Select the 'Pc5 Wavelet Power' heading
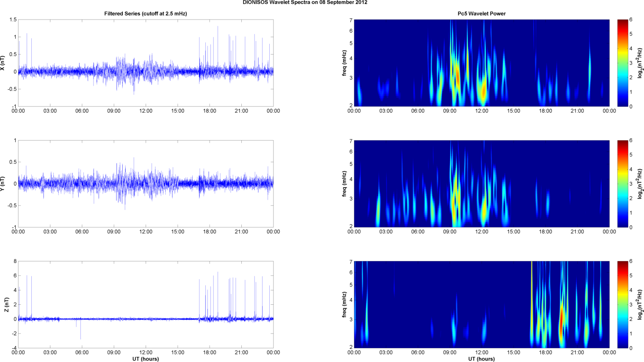This screenshot has height=362, width=644. (x=481, y=14)
